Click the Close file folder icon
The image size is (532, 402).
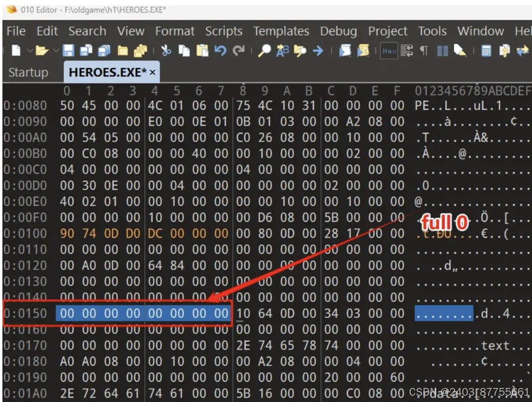[122, 51]
